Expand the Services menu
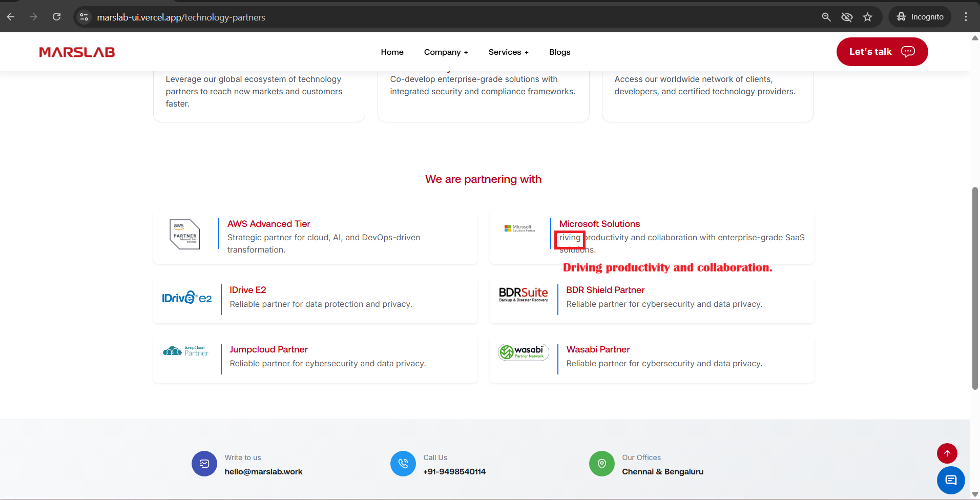 pyautogui.click(x=508, y=52)
